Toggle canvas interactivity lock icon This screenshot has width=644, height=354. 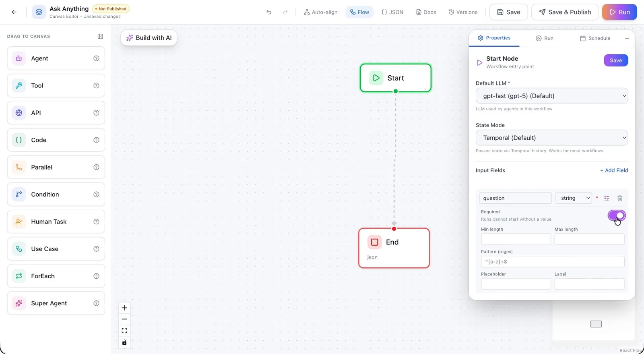(x=124, y=342)
